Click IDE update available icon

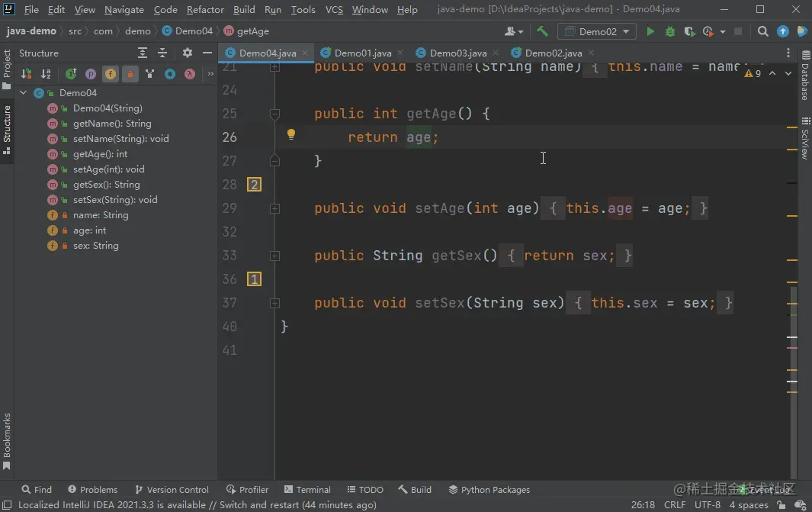click(x=782, y=31)
